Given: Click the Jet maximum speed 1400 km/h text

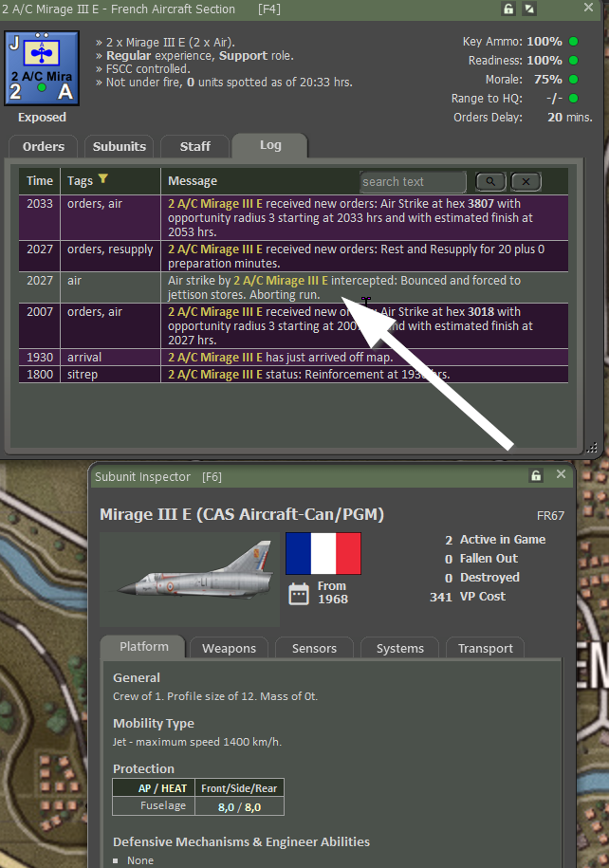Looking at the screenshot, I should (x=197, y=742).
